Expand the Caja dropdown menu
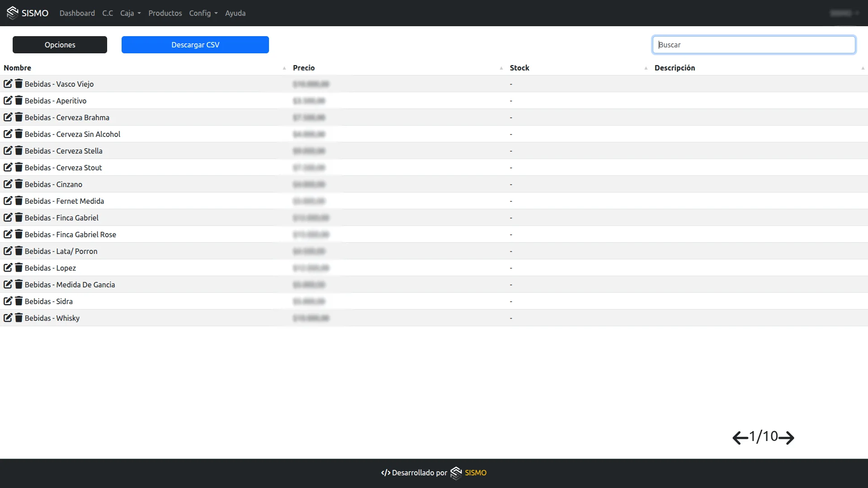 [130, 13]
